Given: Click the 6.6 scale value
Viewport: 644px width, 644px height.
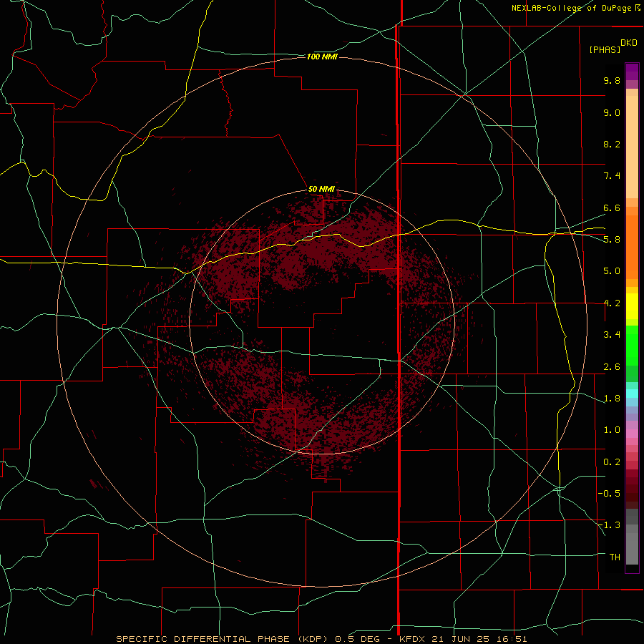Looking at the screenshot, I should click(x=612, y=208).
